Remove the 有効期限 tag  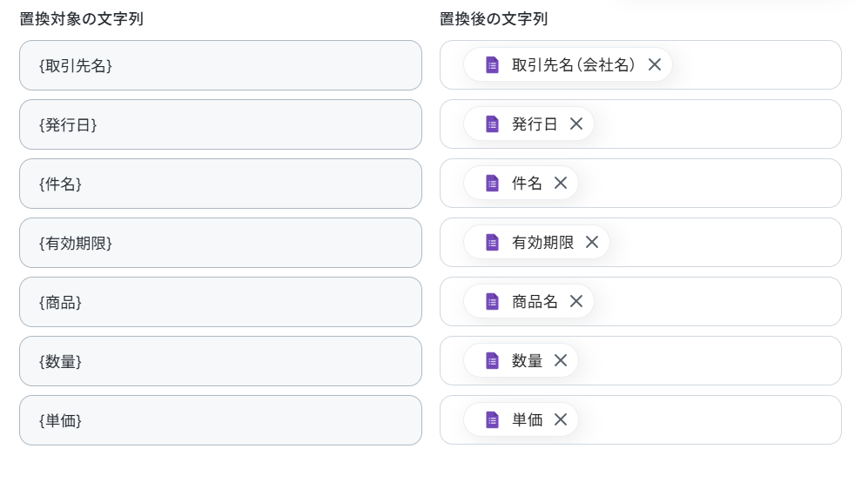click(x=592, y=243)
